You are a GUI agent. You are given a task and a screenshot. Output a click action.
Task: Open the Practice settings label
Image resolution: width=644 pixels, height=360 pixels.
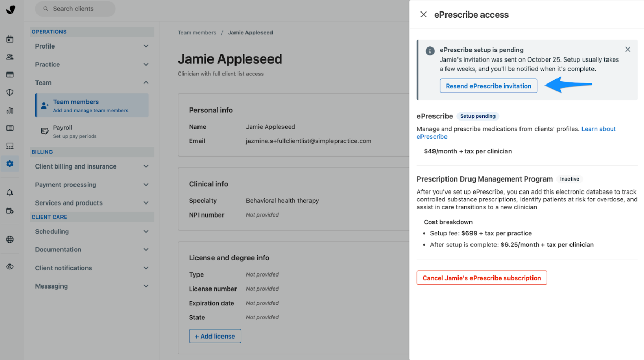(x=47, y=65)
